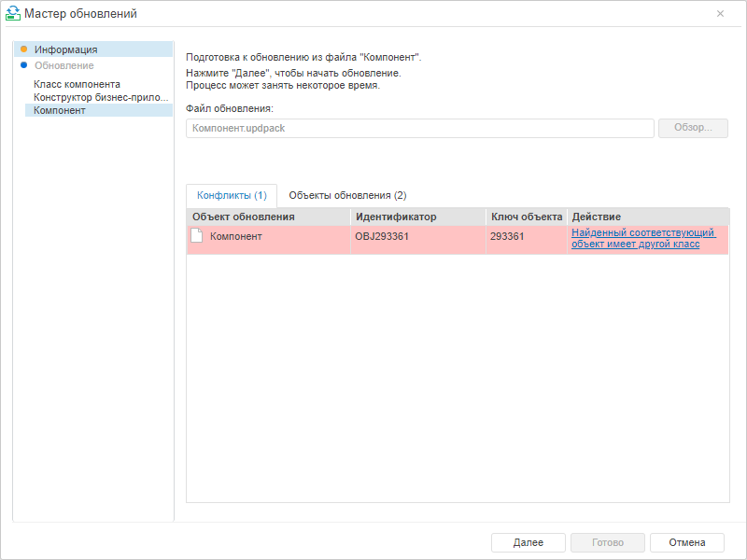Click the document icon beside Компонент row

click(x=196, y=236)
